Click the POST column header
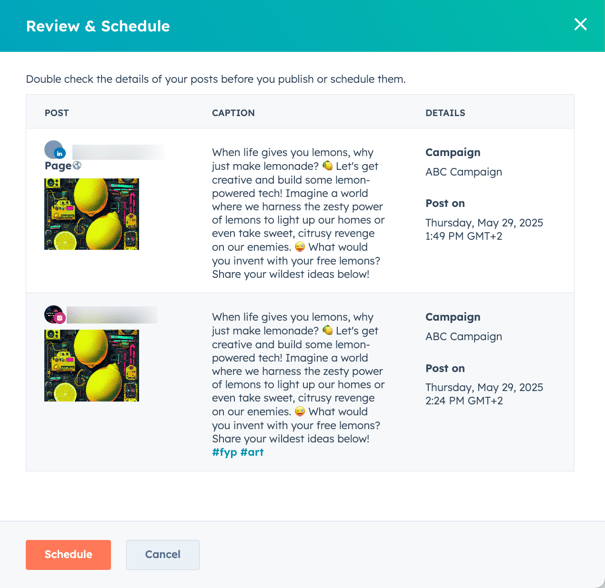This screenshot has width=605, height=588. click(x=57, y=113)
